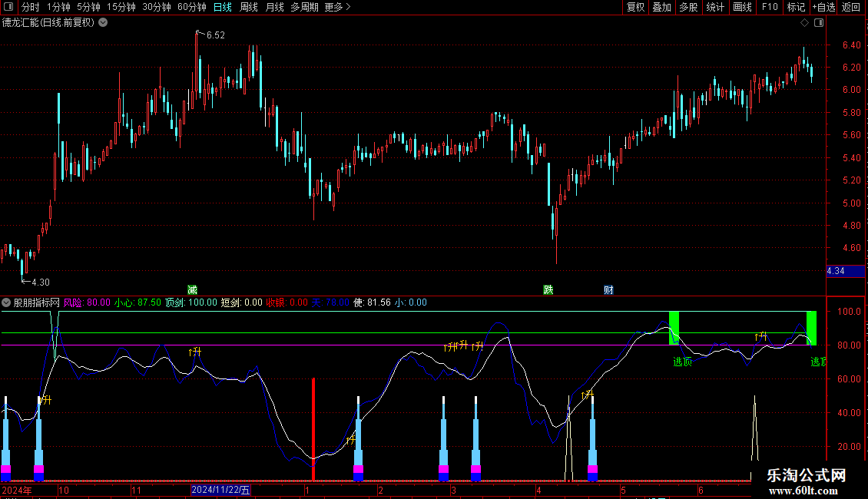Click the 减 event marker on chart

pyautogui.click(x=192, y=290)
